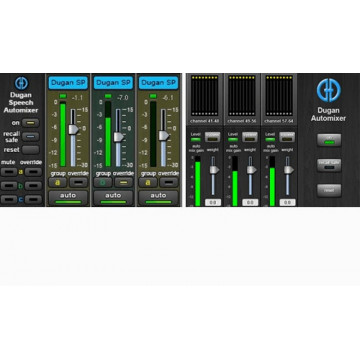The image size is (360, 360).
Task: Click the 'auto' button on the -6.1 channel
Action: (x=158, y=197)
